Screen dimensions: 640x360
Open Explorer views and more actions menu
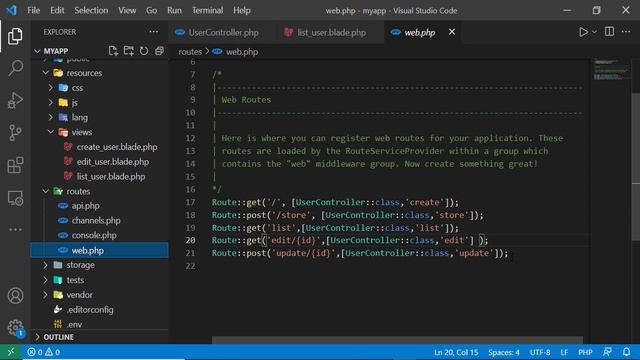[153, 32]
